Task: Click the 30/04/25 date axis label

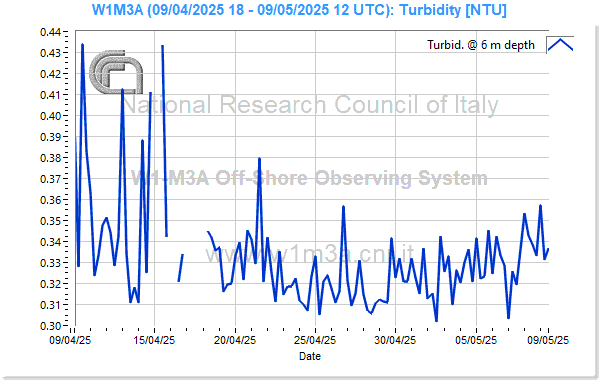Action: [395, 340]
